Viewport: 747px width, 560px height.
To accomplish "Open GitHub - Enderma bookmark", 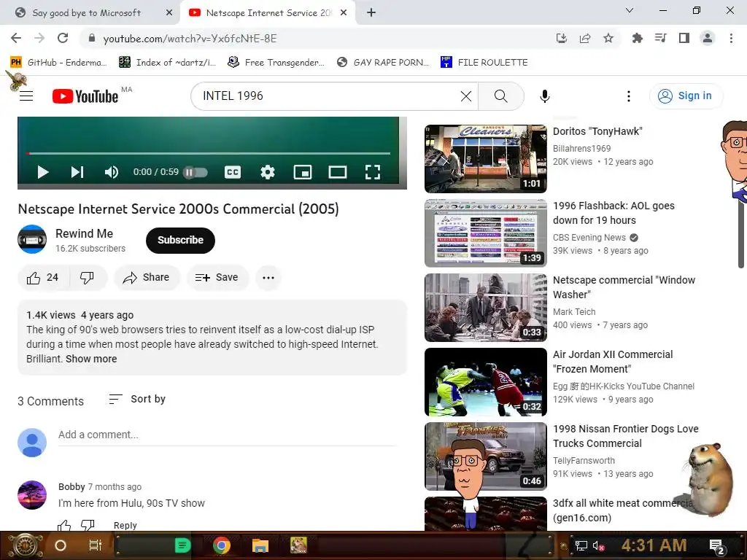I will 58,63.
